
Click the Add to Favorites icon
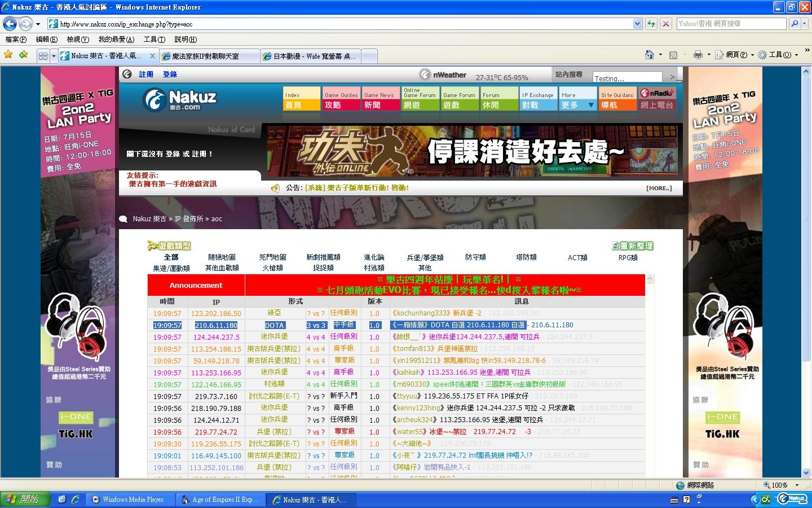point(23,55)
